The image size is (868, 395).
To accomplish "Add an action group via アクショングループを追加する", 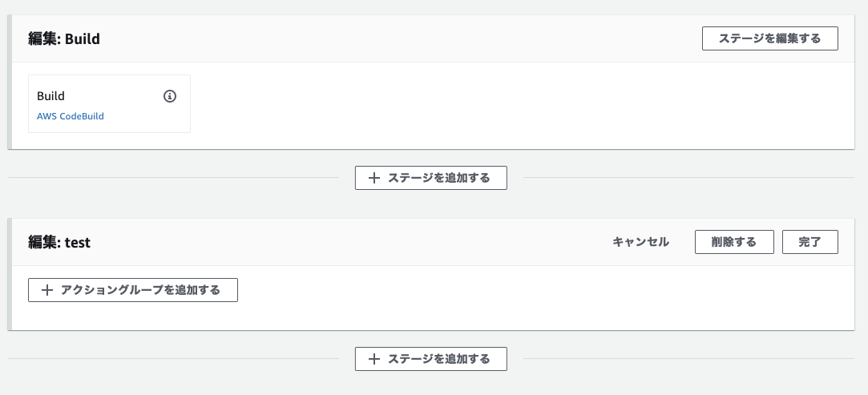I will (133, 290).
